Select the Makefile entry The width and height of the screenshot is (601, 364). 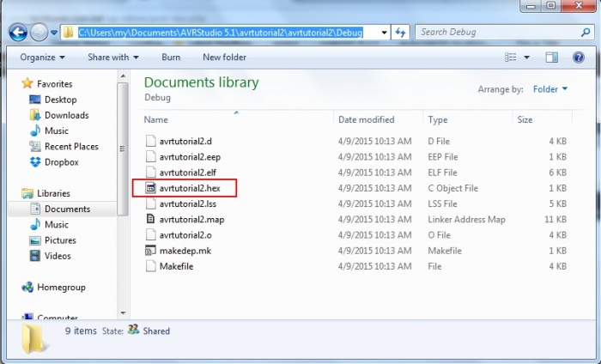176,267
